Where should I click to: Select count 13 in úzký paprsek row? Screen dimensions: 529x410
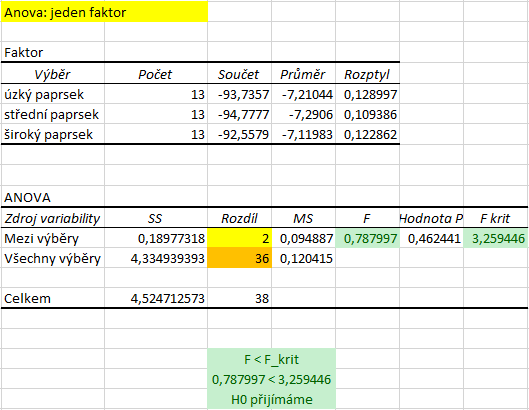(156, 94)
